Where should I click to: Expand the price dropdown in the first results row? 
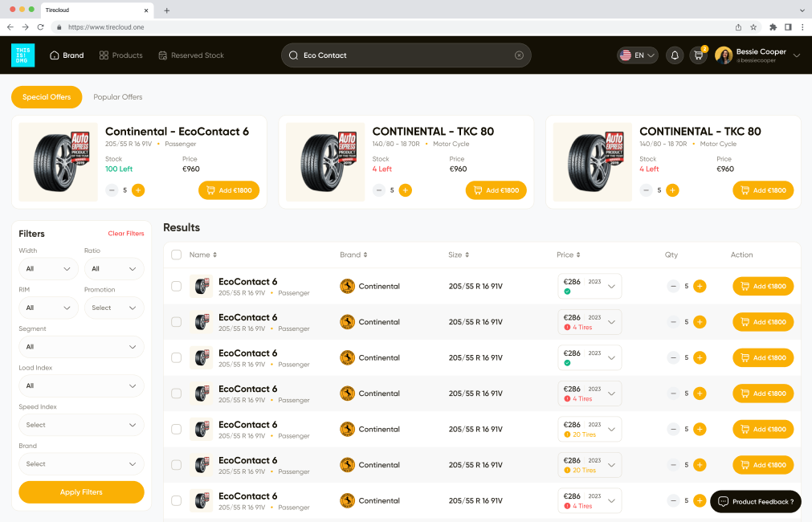tap(611, 287)
